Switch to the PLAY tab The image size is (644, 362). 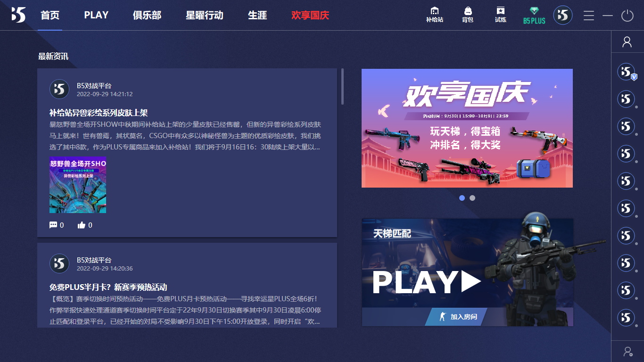(96, 15)
